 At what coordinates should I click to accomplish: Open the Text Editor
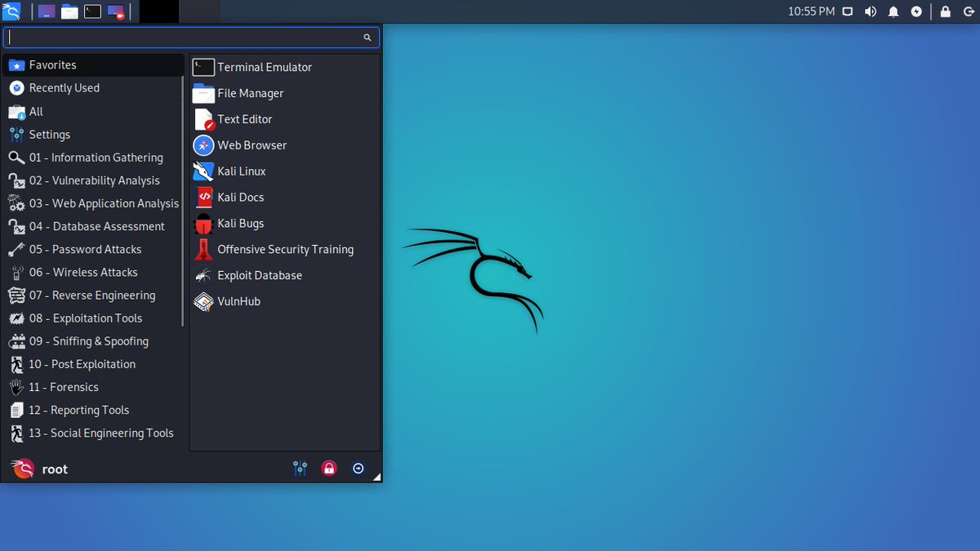click(243, 119)
